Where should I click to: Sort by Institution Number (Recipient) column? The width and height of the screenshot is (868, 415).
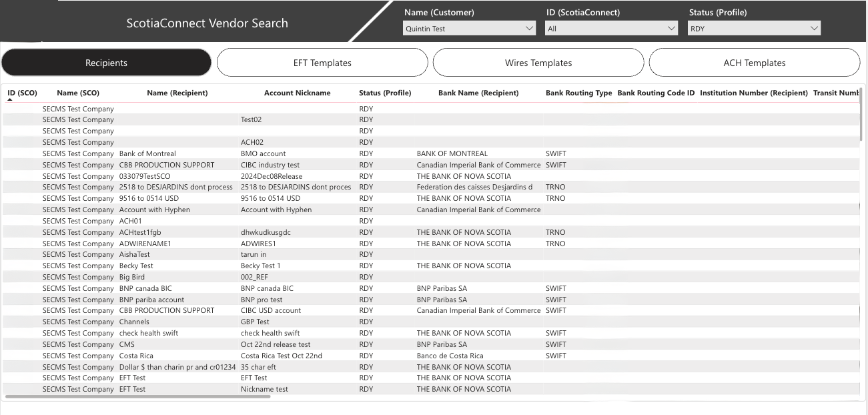pos(754,93)
